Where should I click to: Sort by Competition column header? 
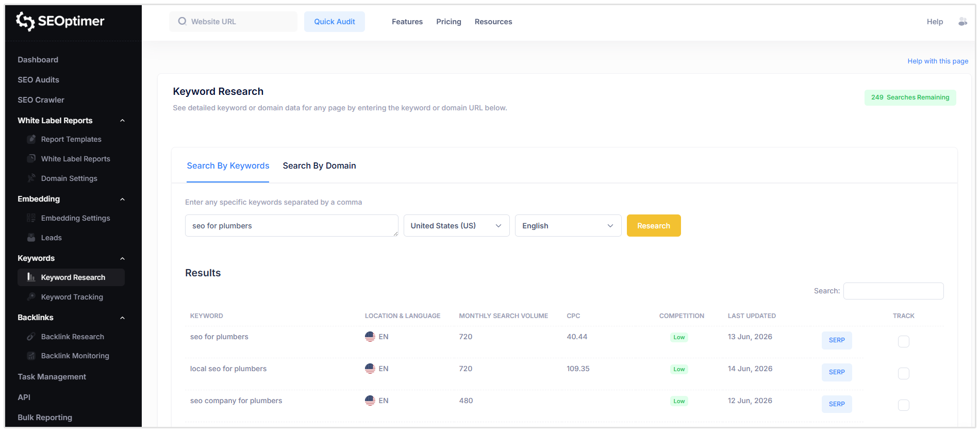click(682, 316)
